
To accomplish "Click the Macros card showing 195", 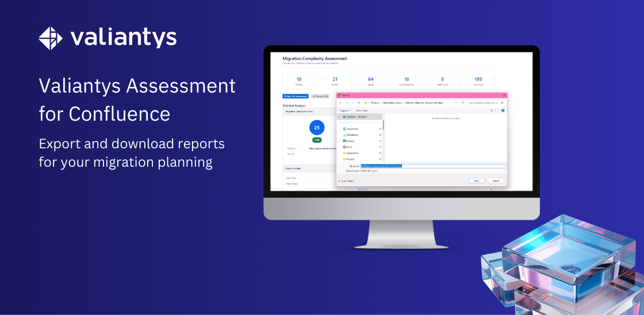I will click(x=478, y=81).
